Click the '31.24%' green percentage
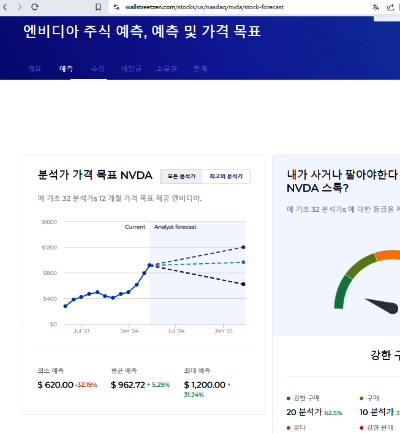The width and height of the screenshot is (400, 434). pos(194,395)
